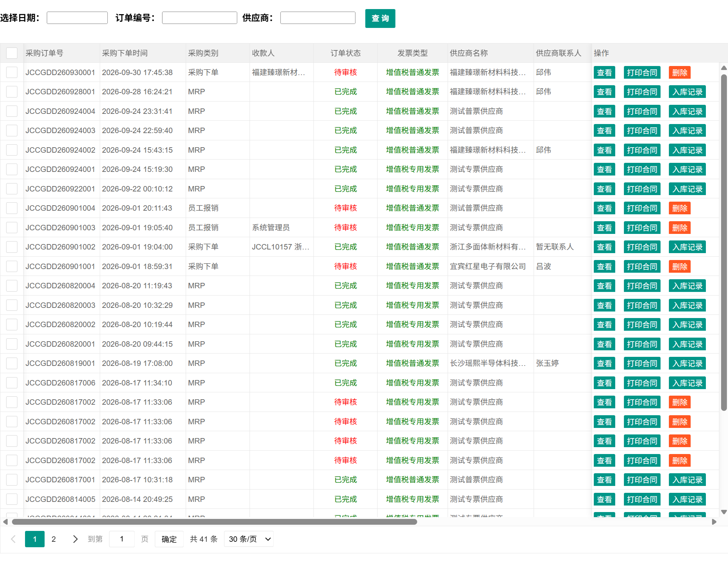
Task: Select checkbox for order JCCGDD260924004
Action: point(12,111)
